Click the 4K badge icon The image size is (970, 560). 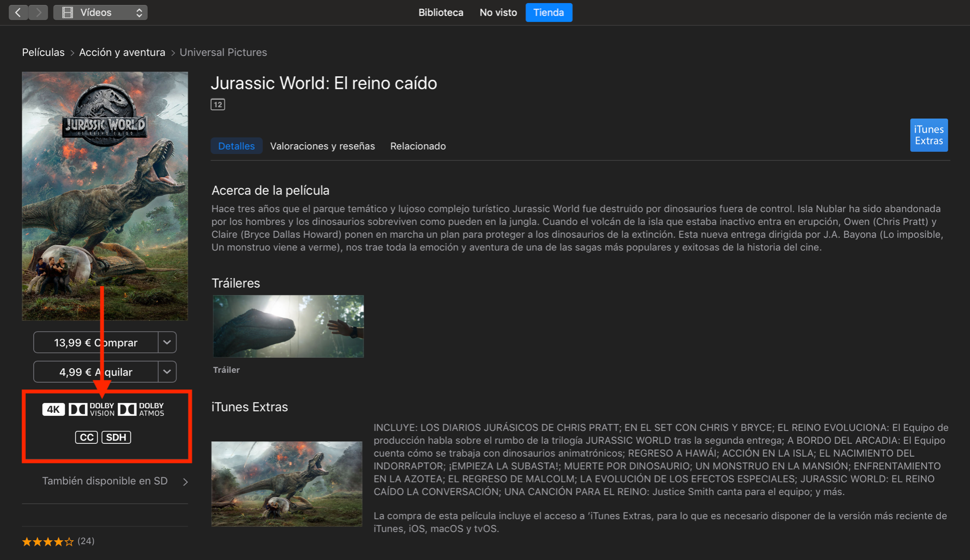click(x=53, y=410)
